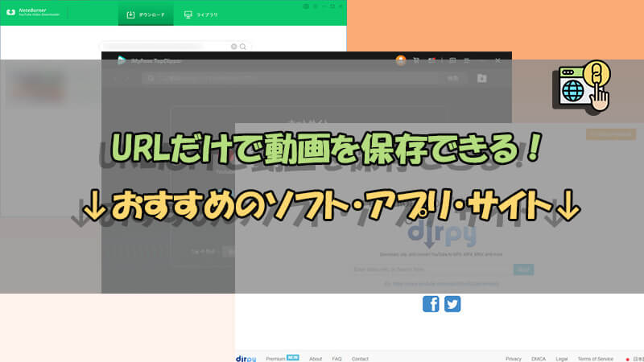Image resolution: width=644 pixels, height=362 pixels.
Task: Open the Terms of Service link
Action: tap(596, 358)
